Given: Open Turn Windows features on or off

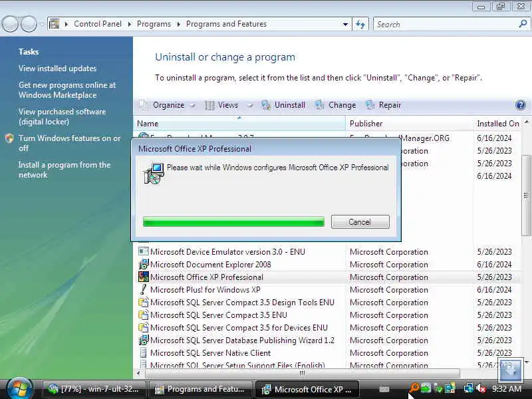Looking at the screenshot, I should [70, 143].
